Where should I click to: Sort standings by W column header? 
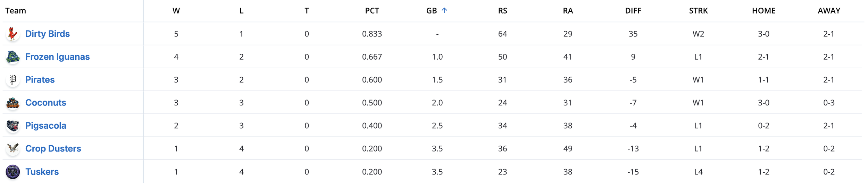[176, 11]
